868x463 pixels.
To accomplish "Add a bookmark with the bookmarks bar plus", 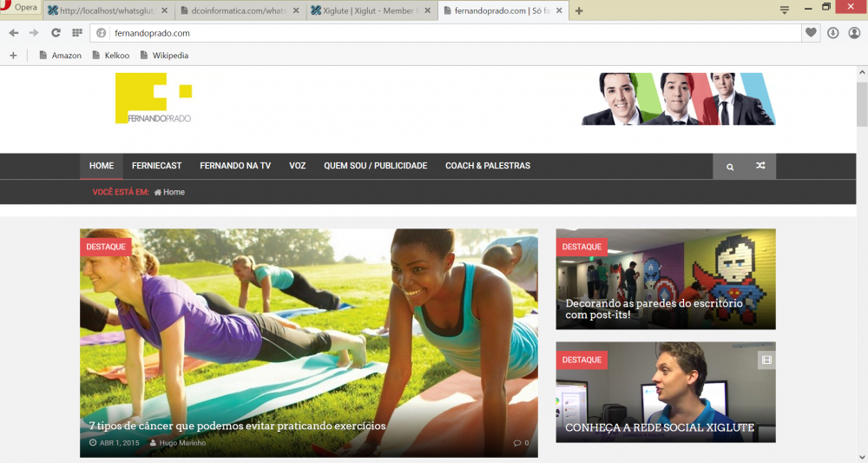I will [13, 56].
